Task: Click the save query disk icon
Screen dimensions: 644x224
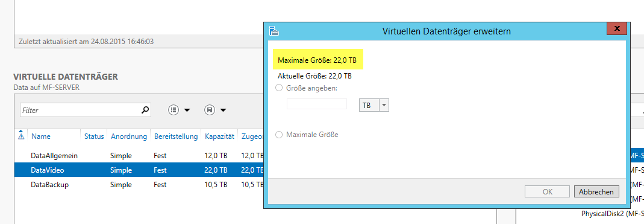Action: click(x=210, y=110)
